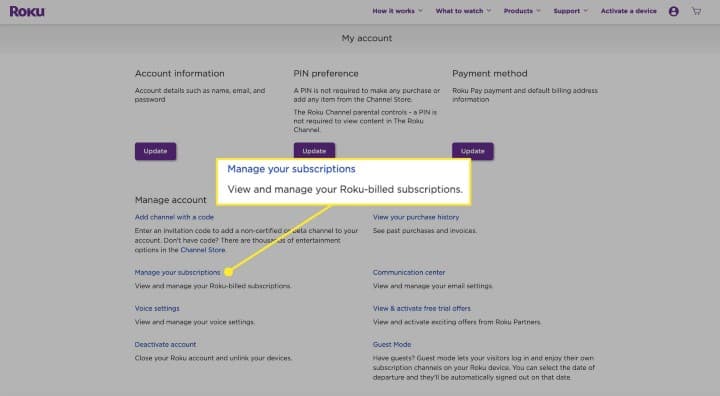This screenshot has height=396, width=720.
Task: Click 'Close your Roku account' description text
Action: (x=213, y=358)
